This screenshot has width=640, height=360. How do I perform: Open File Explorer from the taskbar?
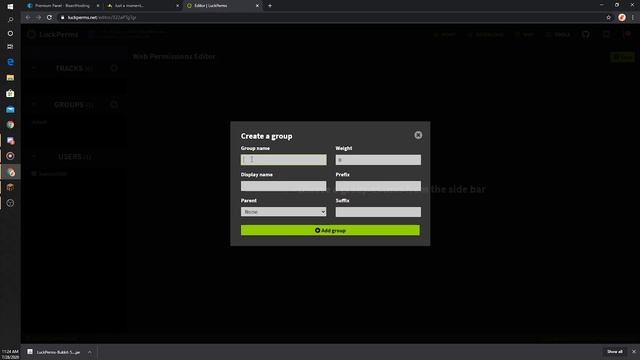pyautogui.click(x=10, y=78)
